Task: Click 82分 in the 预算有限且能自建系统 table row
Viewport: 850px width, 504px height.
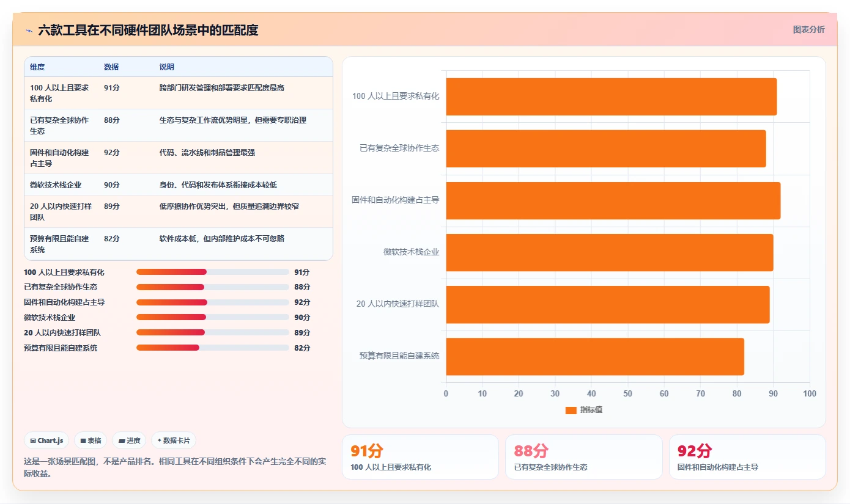Action: [112, 239]
